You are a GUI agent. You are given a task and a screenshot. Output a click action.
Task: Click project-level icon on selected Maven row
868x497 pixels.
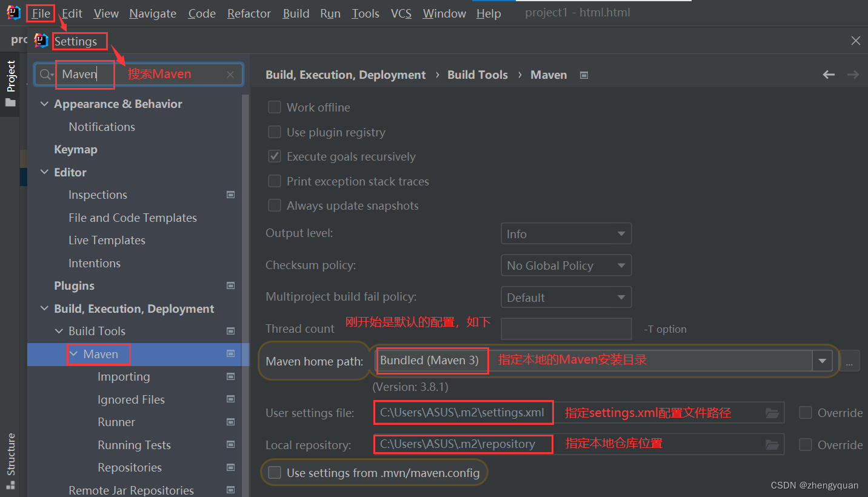(230, 354)
